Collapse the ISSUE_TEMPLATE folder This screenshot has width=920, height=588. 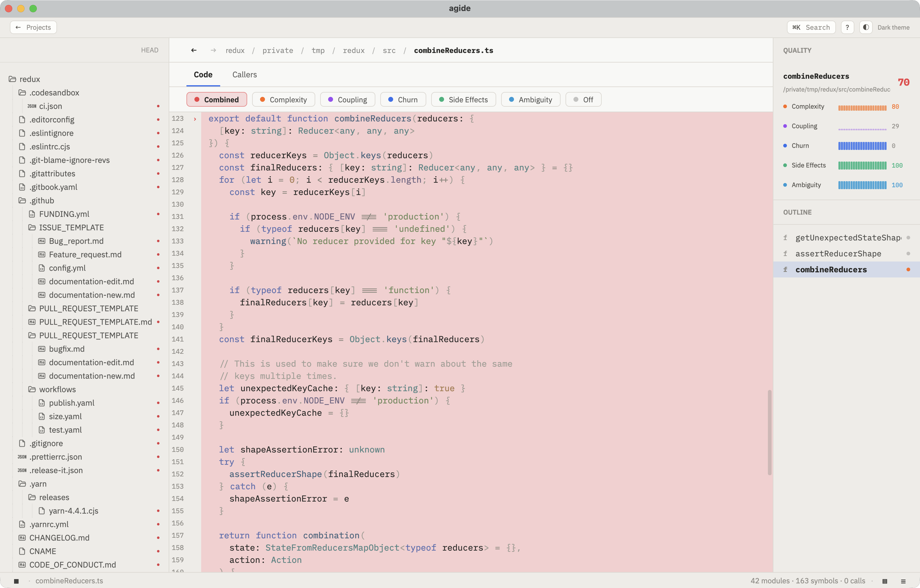(32, 227)
